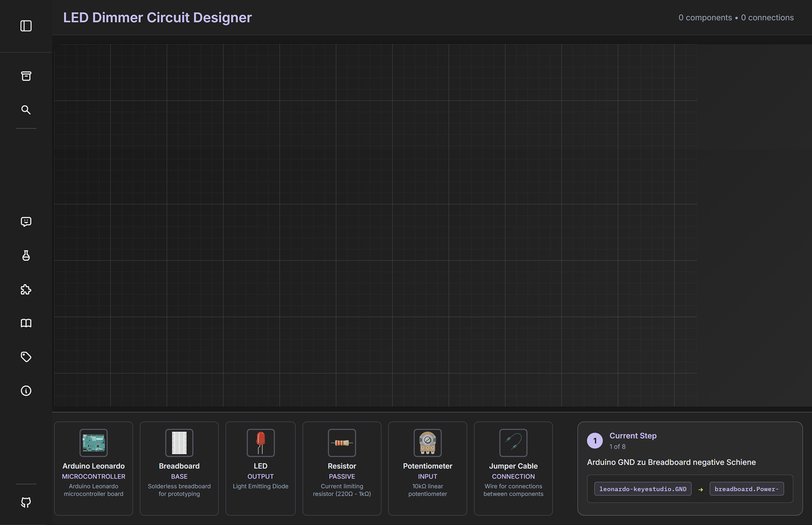Click 'Arduino GND zu Breadboard negative Schiene' text
Viewport: 812px width, 525px height.
[x=671, y=462]
